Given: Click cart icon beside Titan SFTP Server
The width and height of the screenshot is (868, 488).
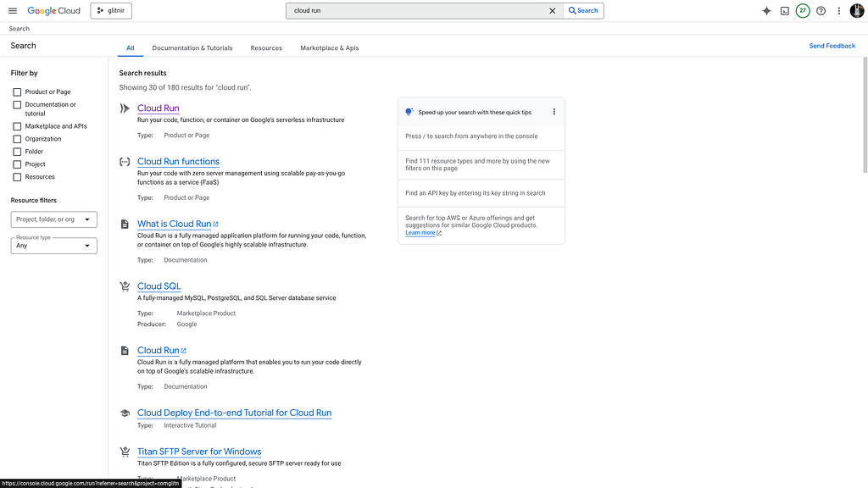Looking at the screenshot, I should point(125,452).
